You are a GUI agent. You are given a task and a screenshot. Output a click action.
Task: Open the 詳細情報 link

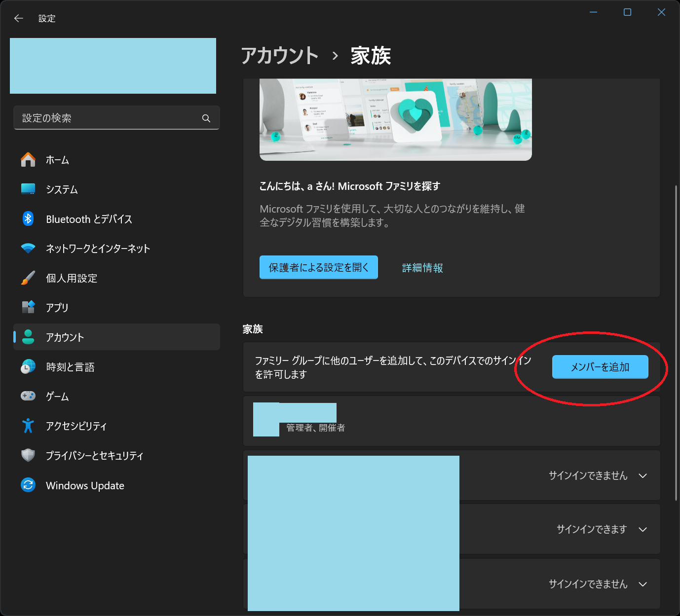(x=422, y=268)
